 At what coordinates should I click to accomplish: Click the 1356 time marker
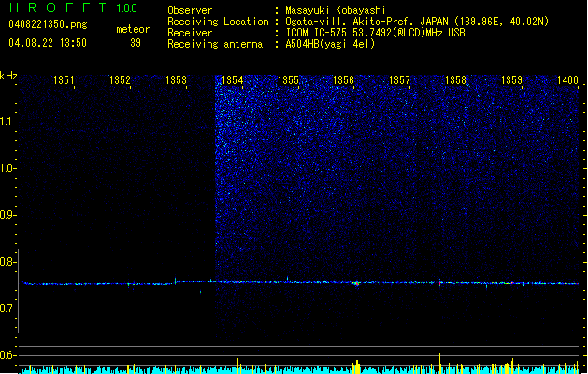(x=343, y=79)
